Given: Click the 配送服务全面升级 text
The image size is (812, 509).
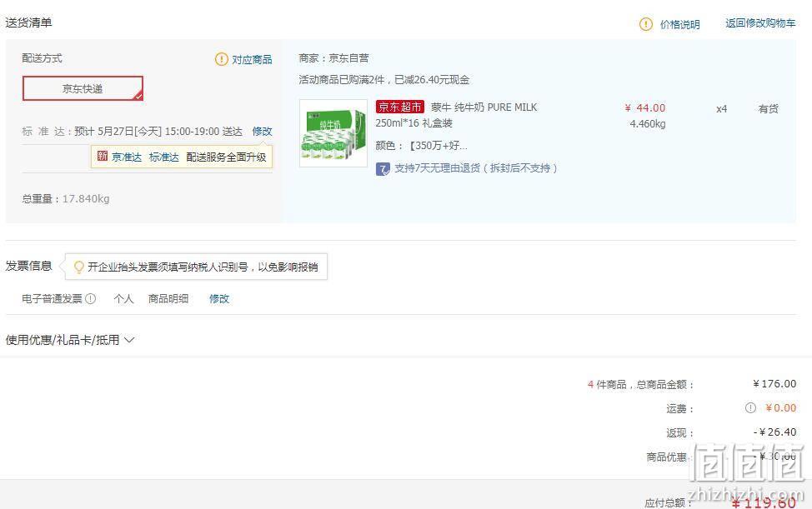Looking at the screenshot, I should (x=226, y=157).
